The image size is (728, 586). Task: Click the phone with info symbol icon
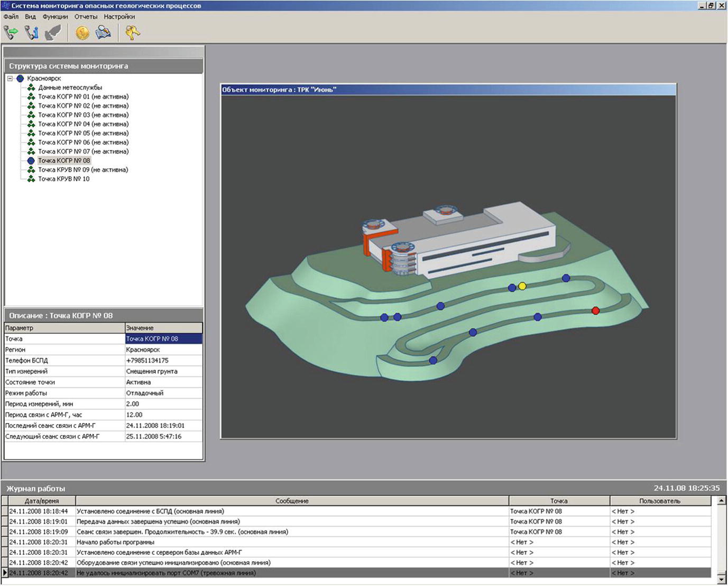coord(32,33)
